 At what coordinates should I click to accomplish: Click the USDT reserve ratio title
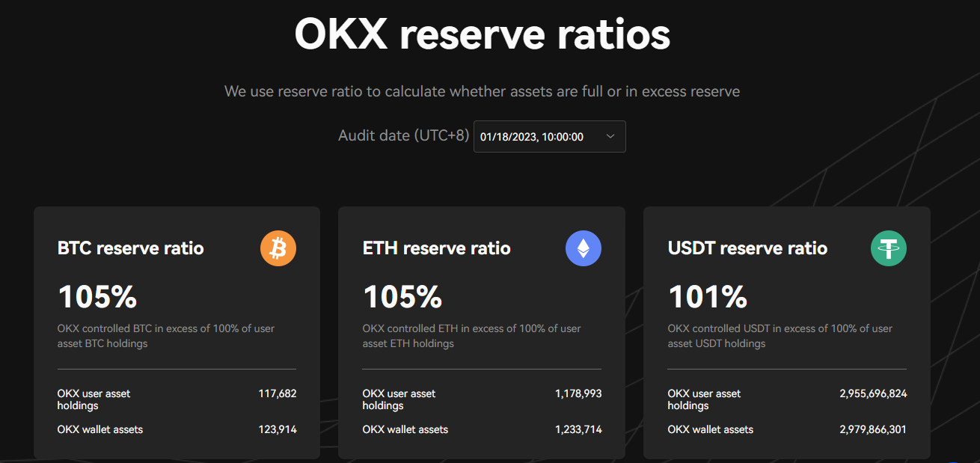[x=748, y=248]
